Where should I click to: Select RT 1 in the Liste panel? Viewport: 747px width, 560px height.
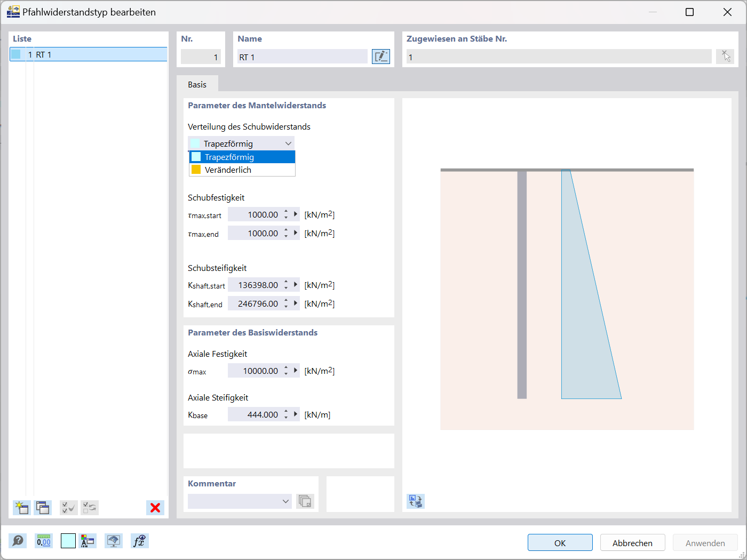[88, 54]
